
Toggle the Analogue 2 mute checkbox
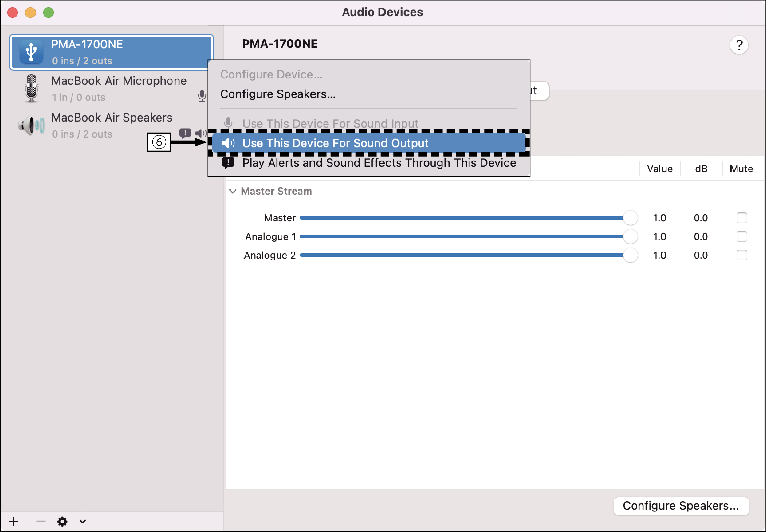pyautogui.click(x=742, y=255)
